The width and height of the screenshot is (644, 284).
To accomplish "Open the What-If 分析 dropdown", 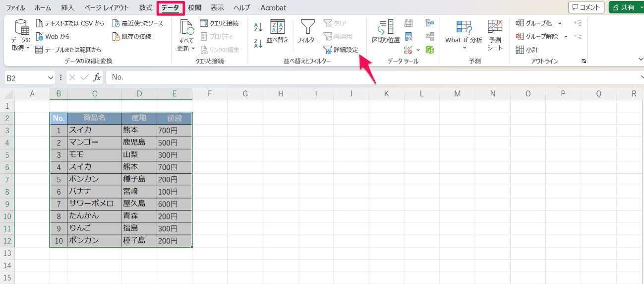I will [464, 36].
